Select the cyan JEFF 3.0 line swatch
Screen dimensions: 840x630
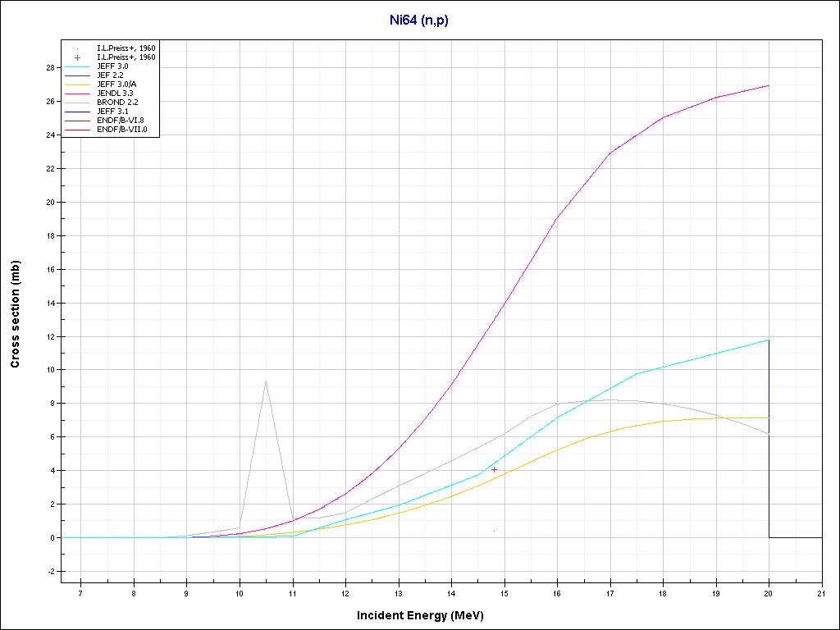click(x=78, y=66)
